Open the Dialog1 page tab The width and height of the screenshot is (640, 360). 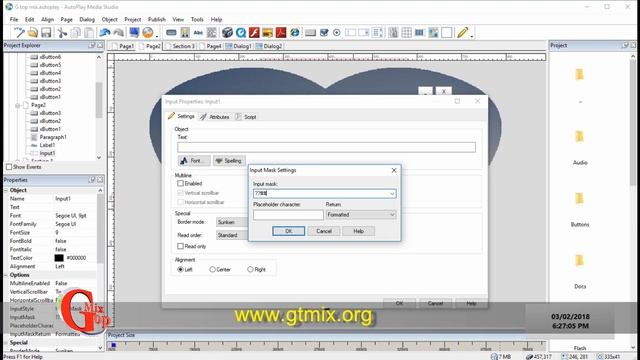tap(239, 46)
